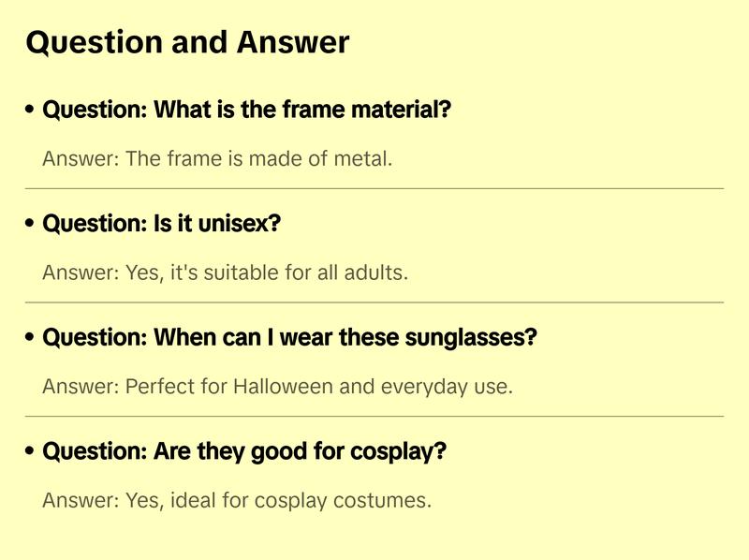Click the answer mentioning Halloween and everyday use
The width and height of the screenshot is (749, 560).
click(x=277, y=386)
